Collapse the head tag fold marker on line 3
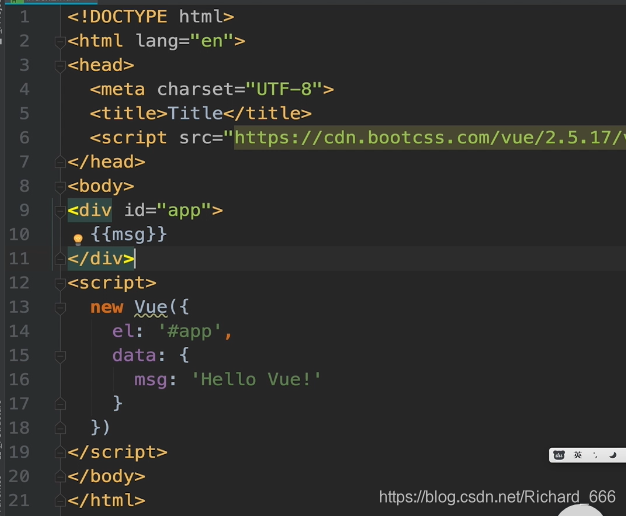Image resolution: width=626 pixels, height=516 pixels. [x=60, y=66]
